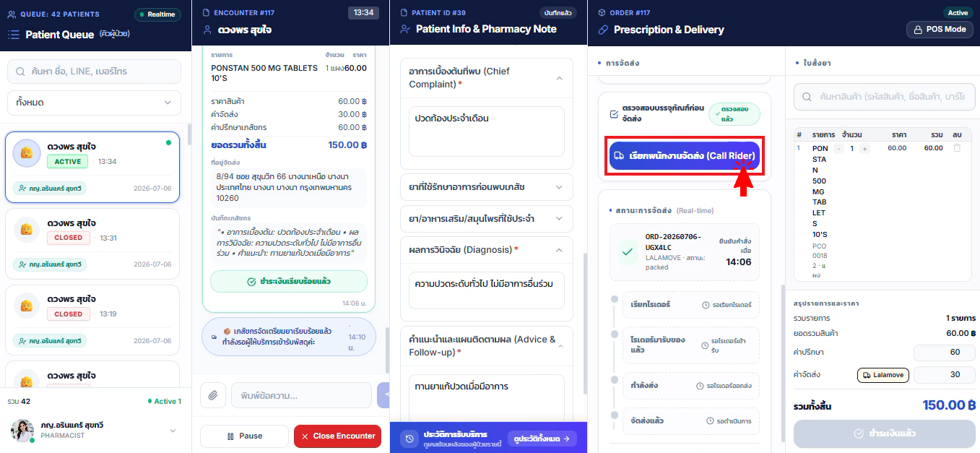Image resolution: width=980 pixels, height=453 pixels.
Task: Click the pharmacist profile avatar
Action: click(22, 430)
